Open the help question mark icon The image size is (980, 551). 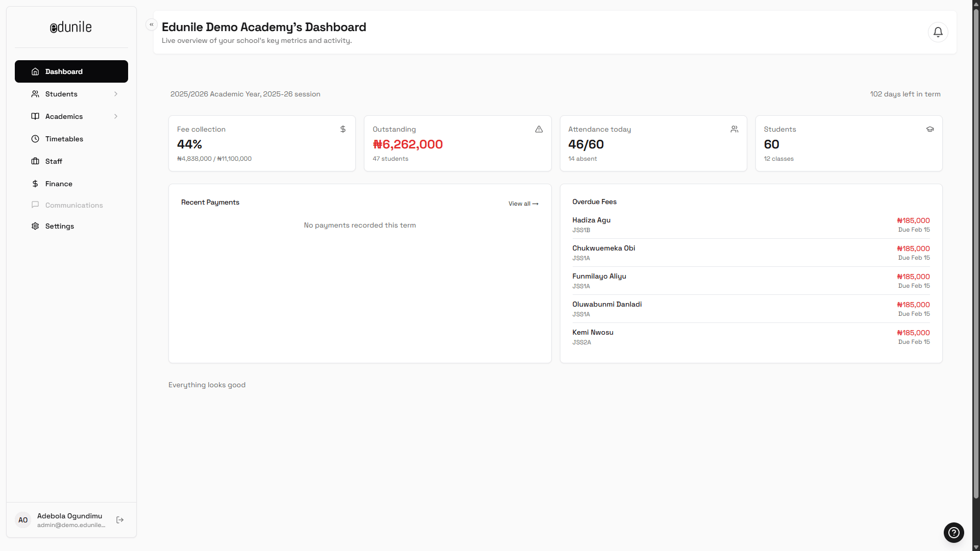pyautogui.click(x=954, y=532)
